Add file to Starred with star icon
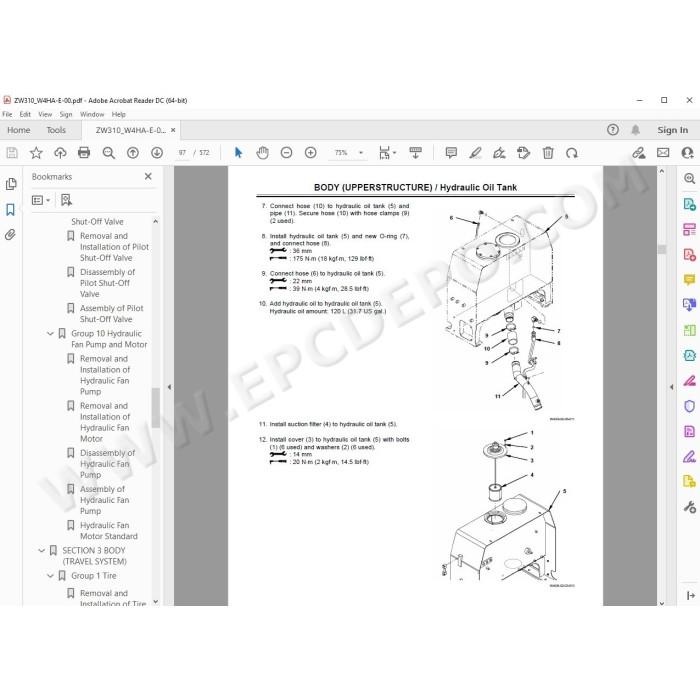700x700 pixels. (x=36, y=153)
